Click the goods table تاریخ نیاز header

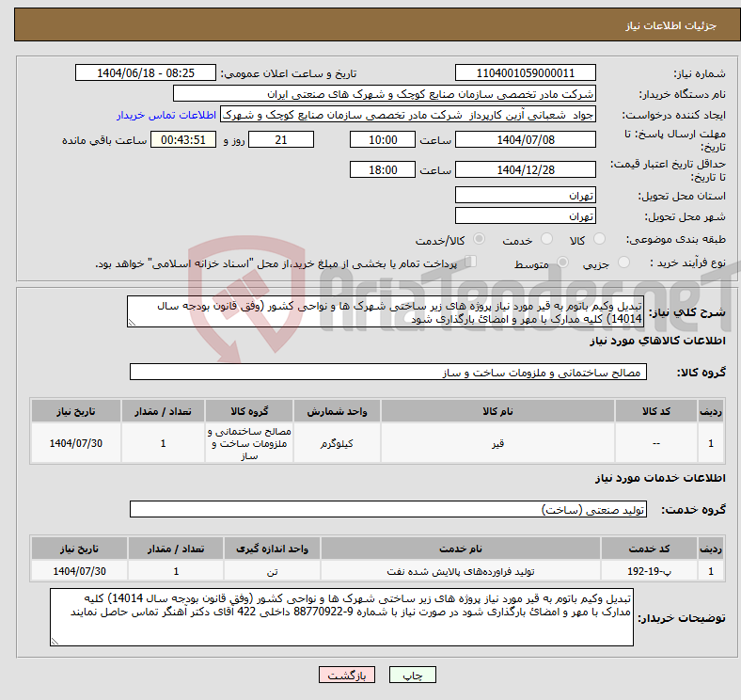point(76,411)
